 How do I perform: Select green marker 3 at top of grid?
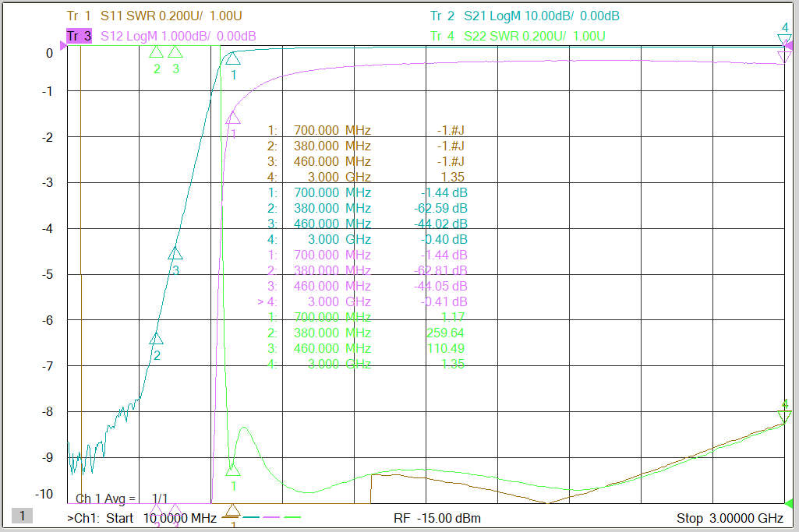point(175,52)
